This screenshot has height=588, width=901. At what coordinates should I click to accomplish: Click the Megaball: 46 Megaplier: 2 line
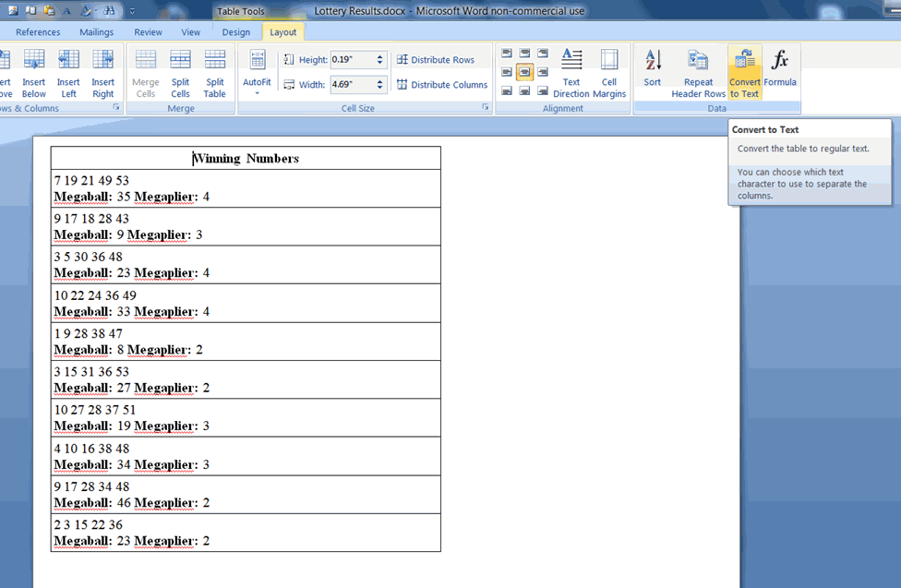(x=132, y=503)
